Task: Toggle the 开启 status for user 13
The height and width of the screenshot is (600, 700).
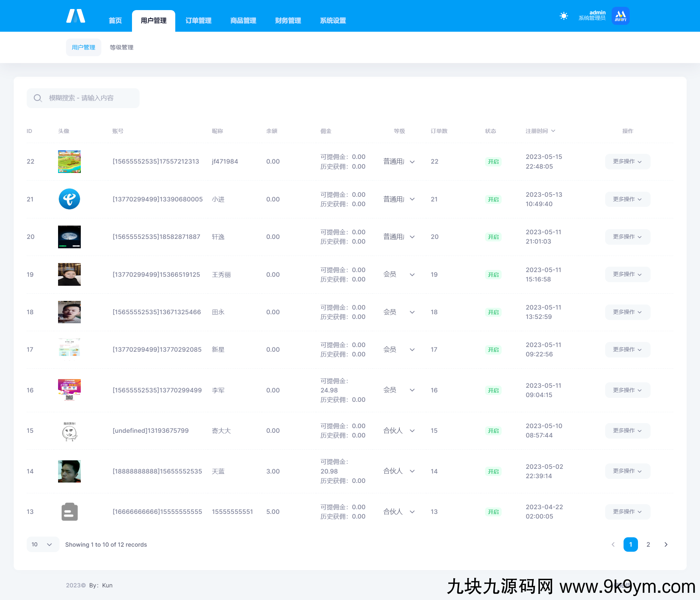Action: coord(493,512)
